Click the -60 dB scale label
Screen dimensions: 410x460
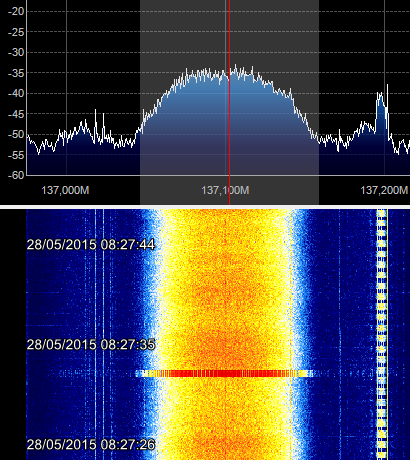coord(16,175)
